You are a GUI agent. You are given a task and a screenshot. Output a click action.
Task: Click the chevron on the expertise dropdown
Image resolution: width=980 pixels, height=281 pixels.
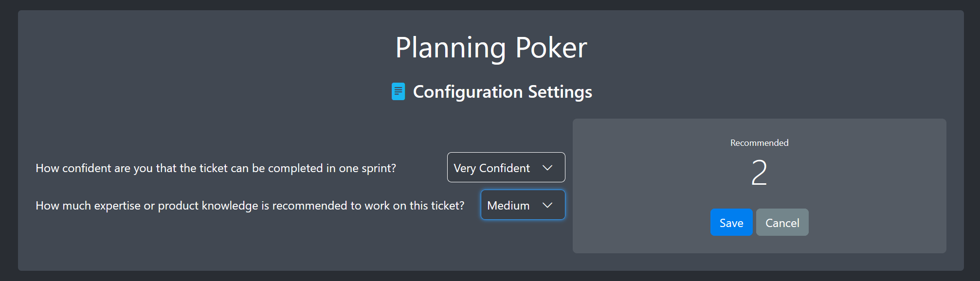[x=548, y=205]
